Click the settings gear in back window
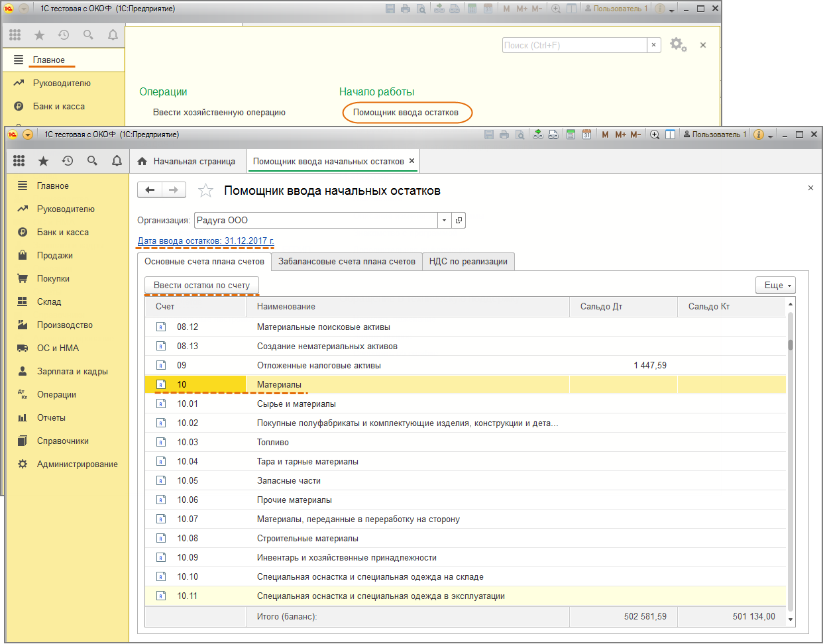This screenshot has width=825, height=644. tap(677, 45)
